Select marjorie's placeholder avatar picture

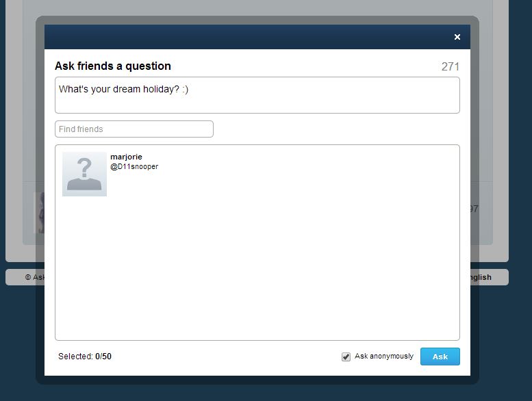[x=84, y=174]
